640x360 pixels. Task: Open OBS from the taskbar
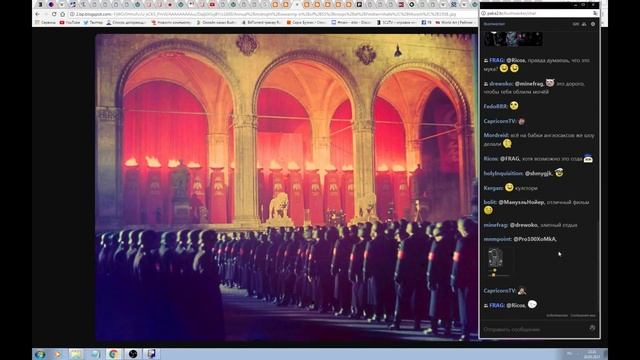(x=133, y=354)
